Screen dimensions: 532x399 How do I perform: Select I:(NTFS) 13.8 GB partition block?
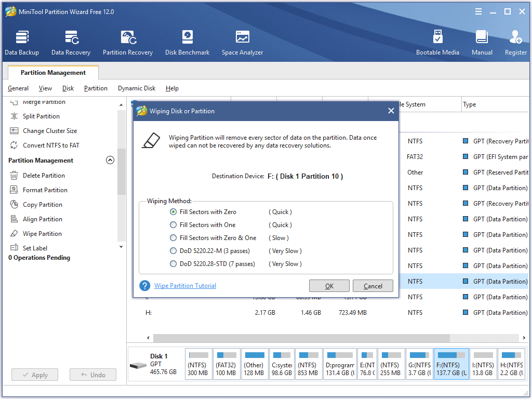[x=483, y=364]
